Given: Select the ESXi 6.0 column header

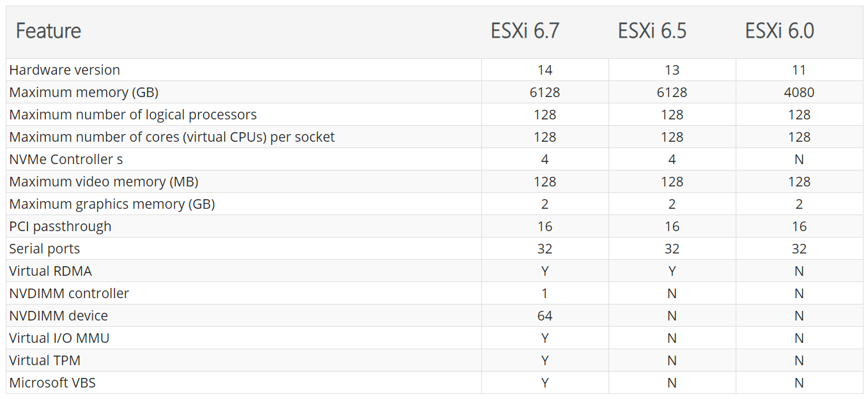Looking at the screenshot, I should coord(779,31).
